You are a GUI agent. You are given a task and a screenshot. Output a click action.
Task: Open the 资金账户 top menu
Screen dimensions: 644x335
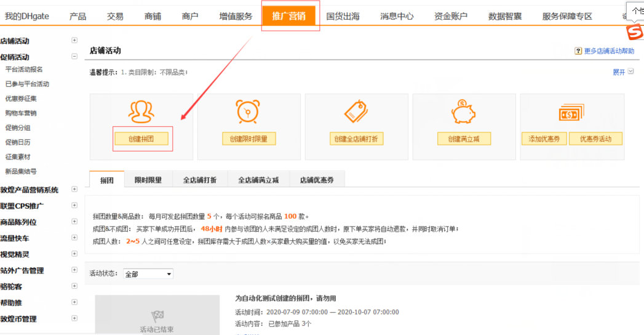[450, 17]
